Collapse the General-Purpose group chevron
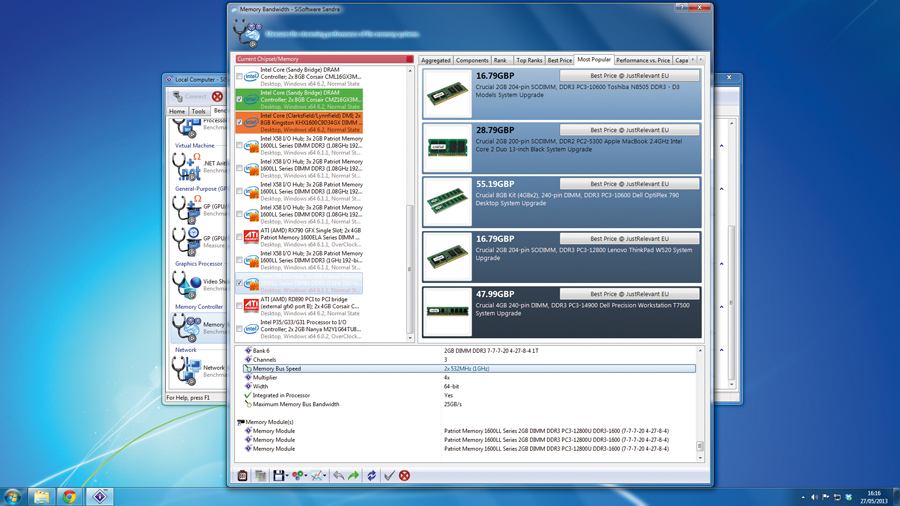This screenshot has height=506, width=900. tap(721, 189)
